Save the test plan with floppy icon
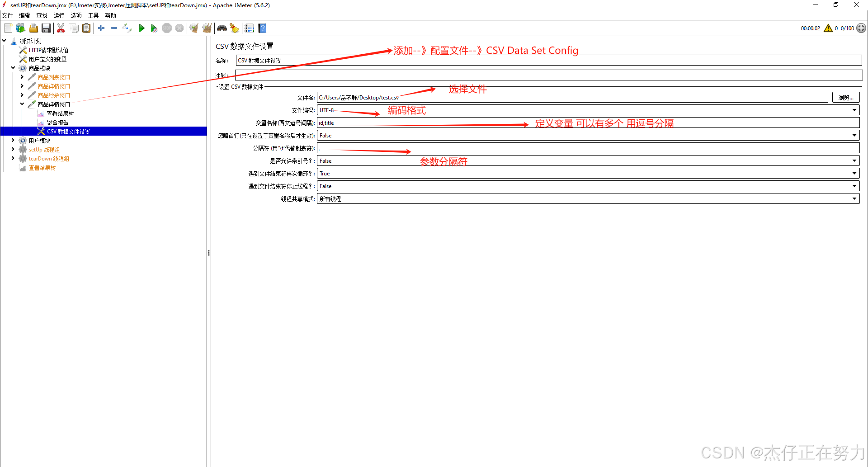 tap(46, 28)
